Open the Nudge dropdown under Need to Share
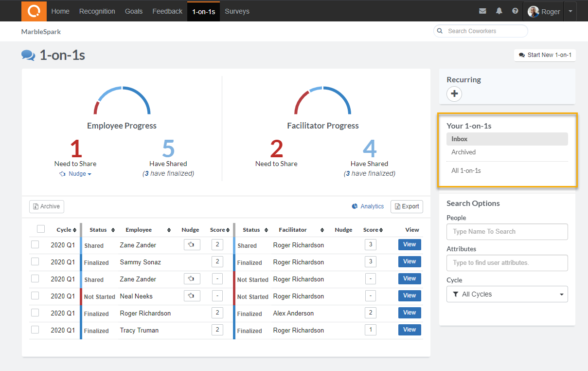Viewport: 588px width, 371px height. [x=75, y=174]
